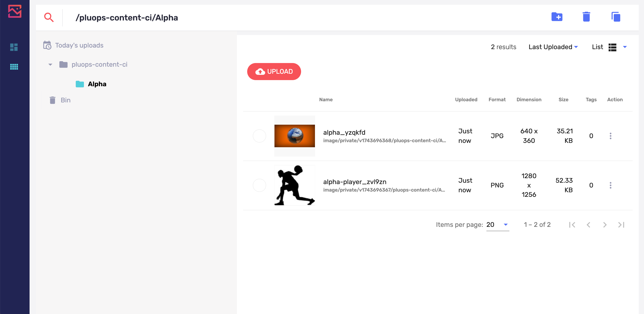Click the UPLOAD button
This screenshot has height=314, width=644.
coord(274,71)
